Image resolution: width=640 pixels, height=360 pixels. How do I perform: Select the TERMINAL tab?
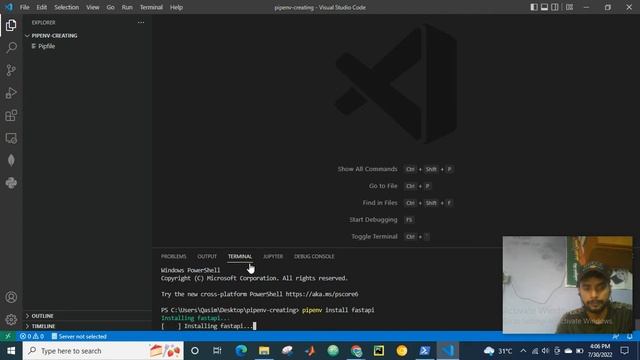click(240, 256)
